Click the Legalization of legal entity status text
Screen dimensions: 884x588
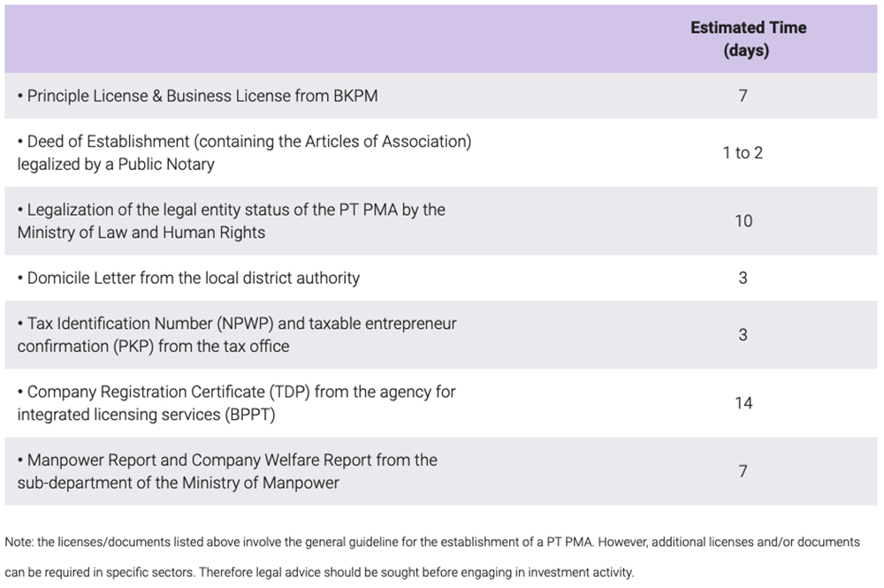point(232,210)
